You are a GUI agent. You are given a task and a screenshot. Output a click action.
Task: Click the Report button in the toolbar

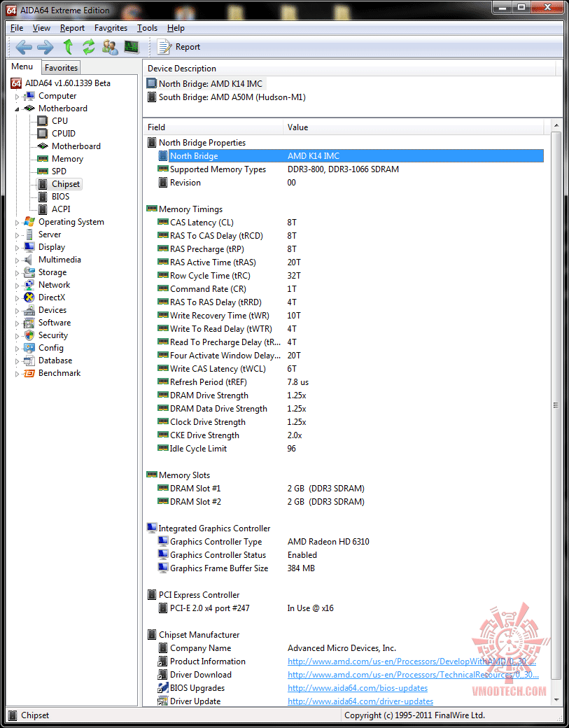coord(178,47)
